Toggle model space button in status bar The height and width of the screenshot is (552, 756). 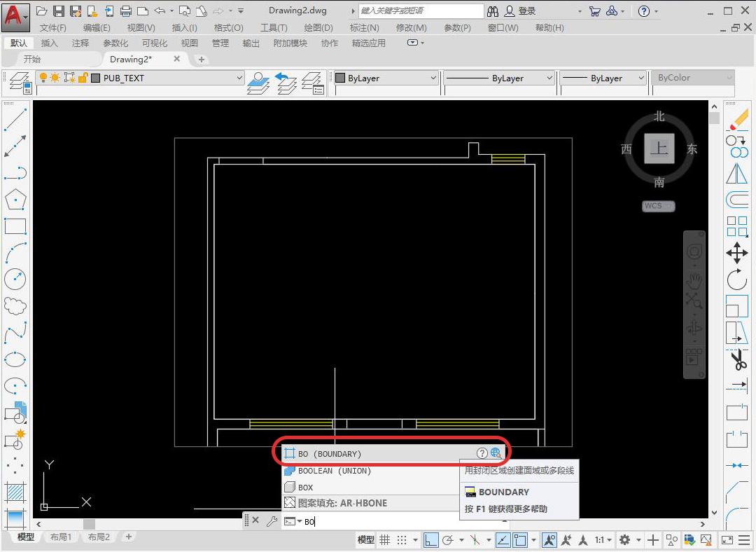[x=365, y=540]
